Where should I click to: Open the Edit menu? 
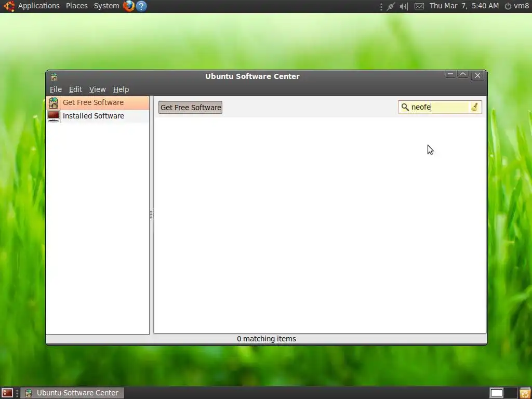tap(75, 89)
